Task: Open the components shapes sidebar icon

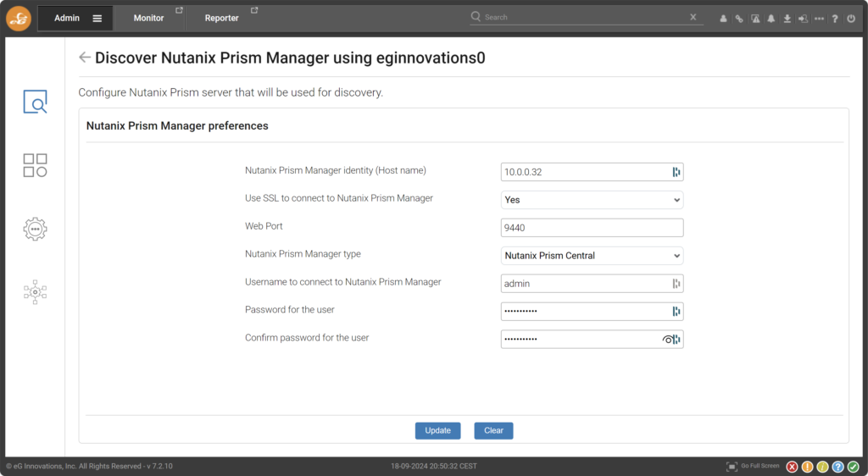Action: click(35, 165)
